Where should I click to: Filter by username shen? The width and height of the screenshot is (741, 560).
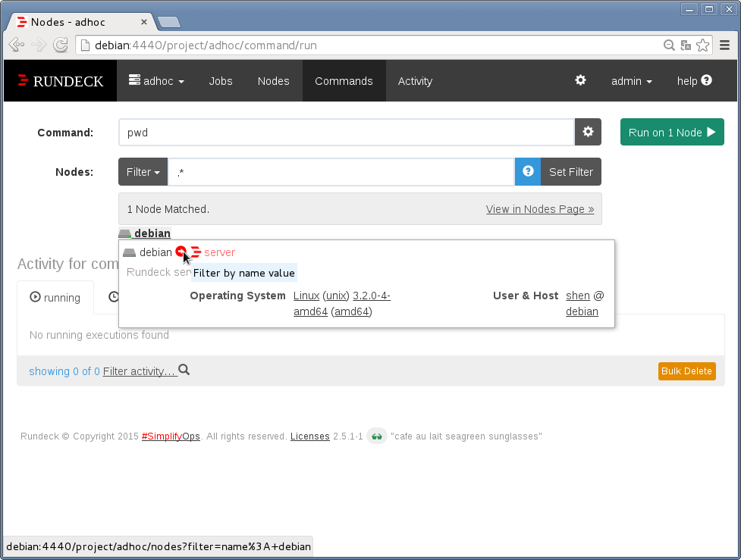pyautogui.click(x=578, y=296)
